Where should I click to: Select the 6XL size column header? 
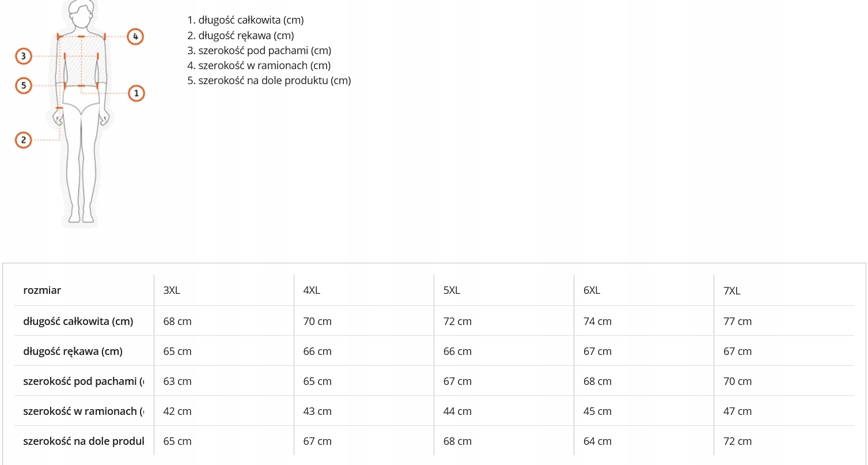click(592, 290)
